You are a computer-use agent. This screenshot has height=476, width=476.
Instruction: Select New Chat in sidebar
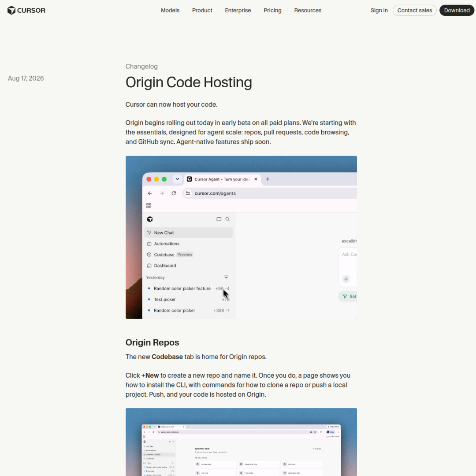[x=189, y=233]
